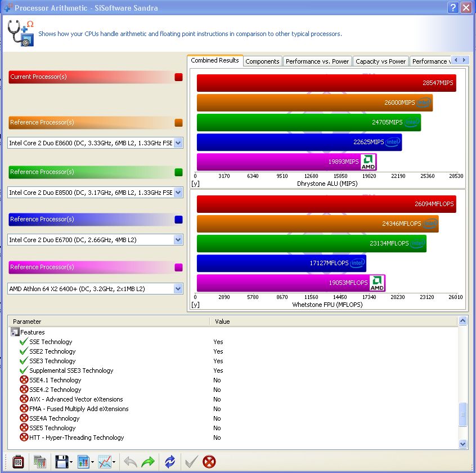Click the AMD logo on the 19893MIPS bar

coord(368,162)
